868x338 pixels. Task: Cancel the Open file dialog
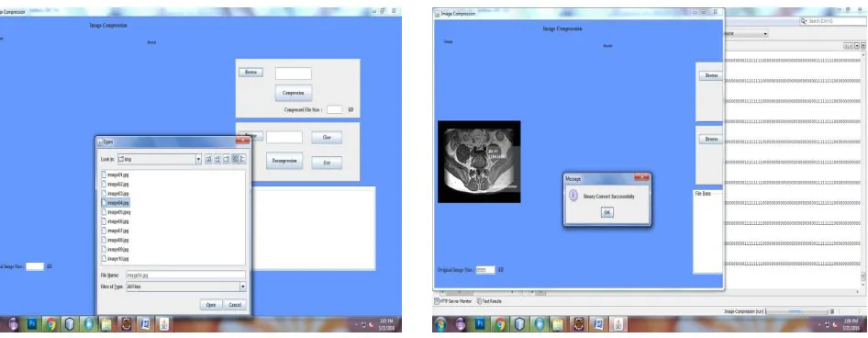coord(235,305)
